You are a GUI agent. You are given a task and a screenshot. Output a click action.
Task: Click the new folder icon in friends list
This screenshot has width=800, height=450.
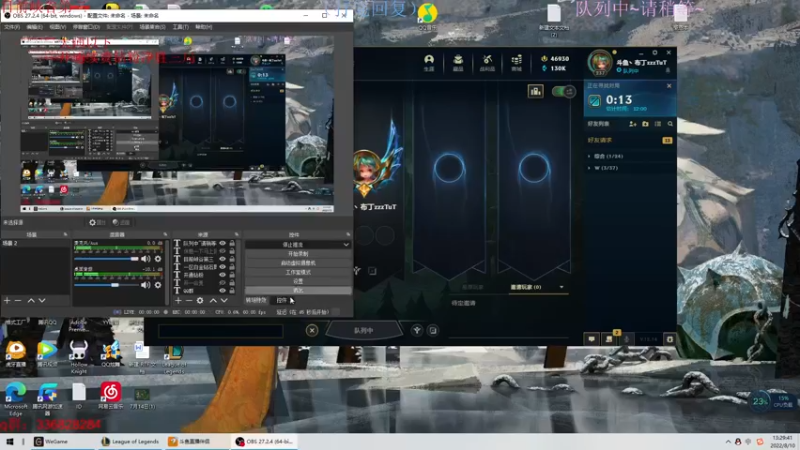click(x=645, y=124)
